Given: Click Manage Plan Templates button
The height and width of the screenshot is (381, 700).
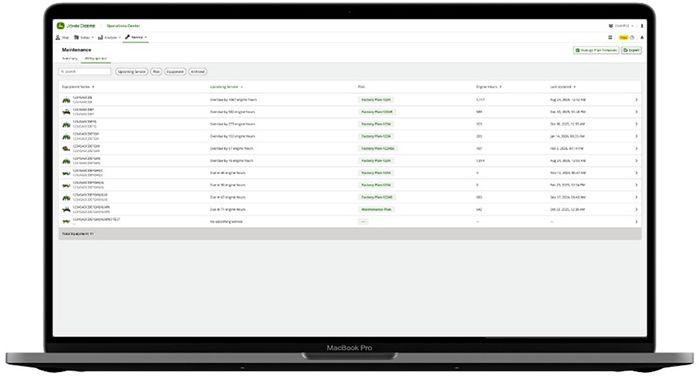Looking at the screenshot, I should point(596,50).
